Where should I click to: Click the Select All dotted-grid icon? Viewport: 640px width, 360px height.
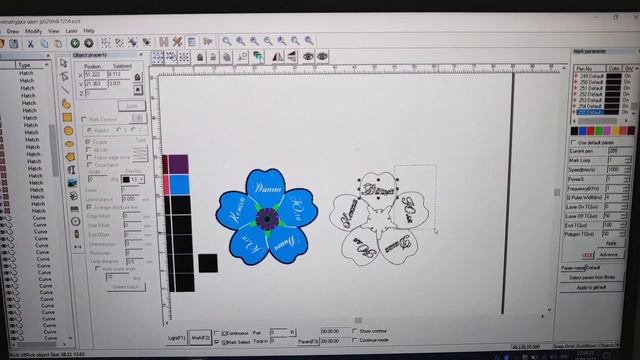(158, 58)
